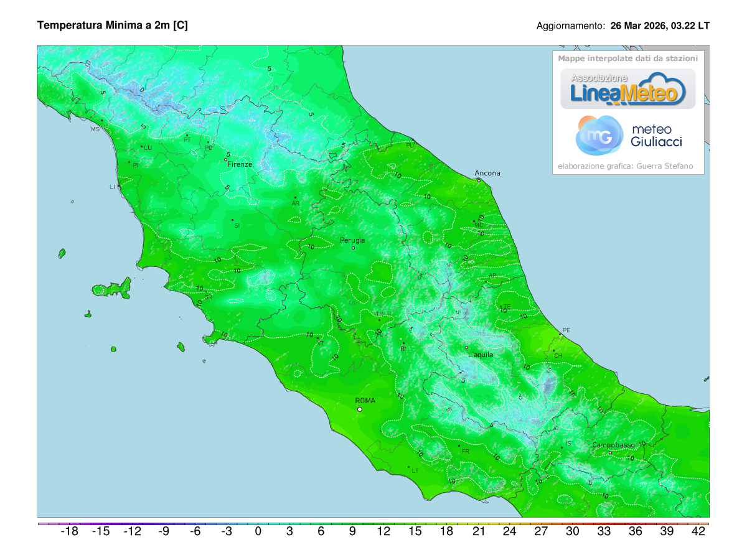Click the TR province label
Image resolution: width=747 pixels, height=560 pixels.
point(378,314)
